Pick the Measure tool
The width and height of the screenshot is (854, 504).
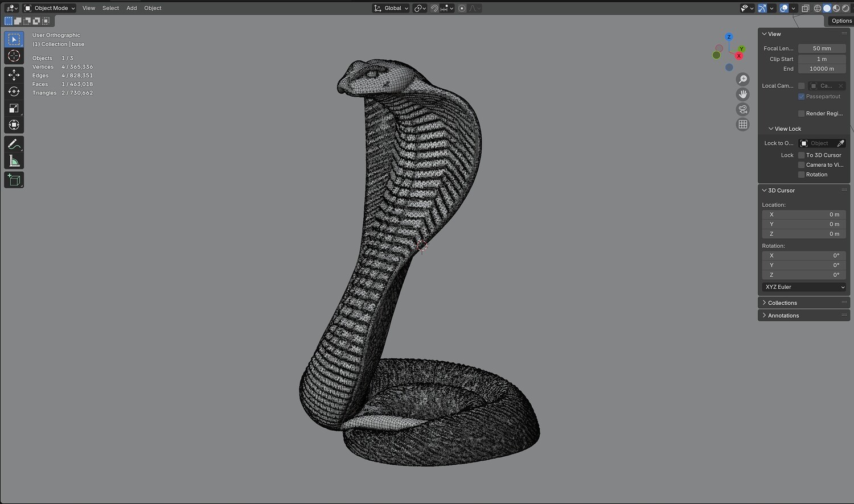click(14, 161)
